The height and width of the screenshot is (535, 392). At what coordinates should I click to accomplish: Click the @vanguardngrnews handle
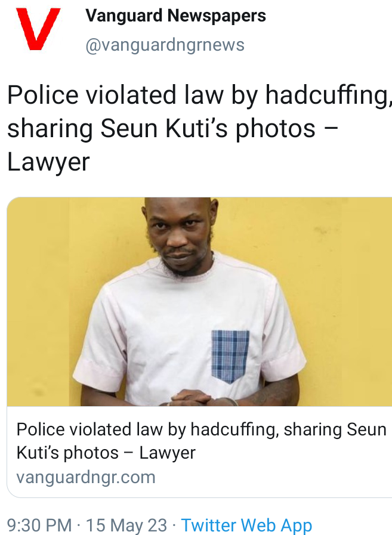165,45
